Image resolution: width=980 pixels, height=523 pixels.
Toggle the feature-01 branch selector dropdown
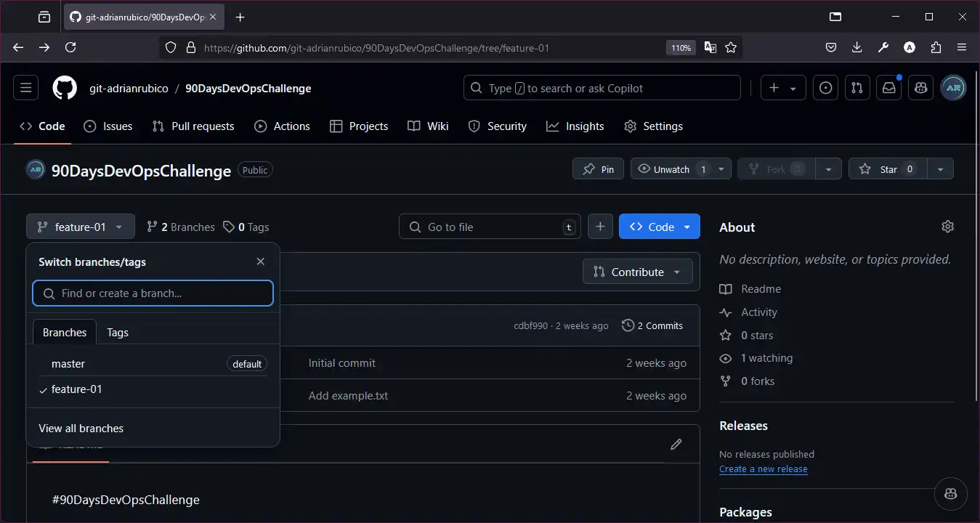[81, 227]
